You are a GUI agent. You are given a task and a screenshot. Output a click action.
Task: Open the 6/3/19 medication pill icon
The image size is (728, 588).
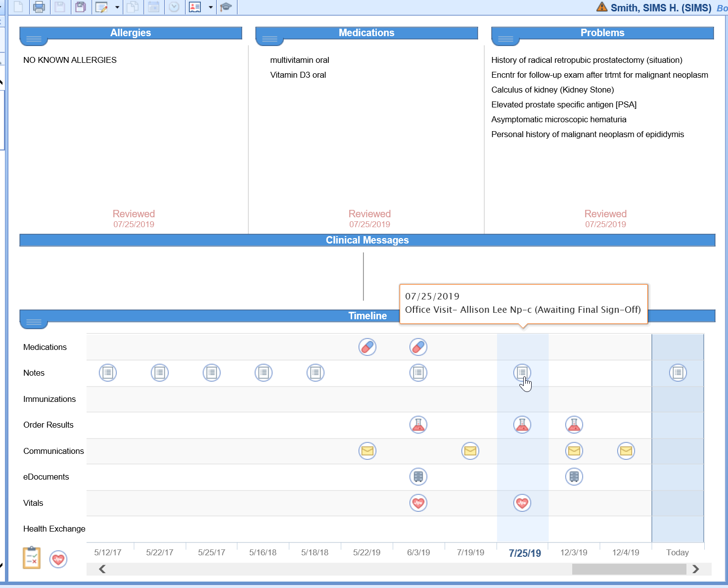[418, 347]
